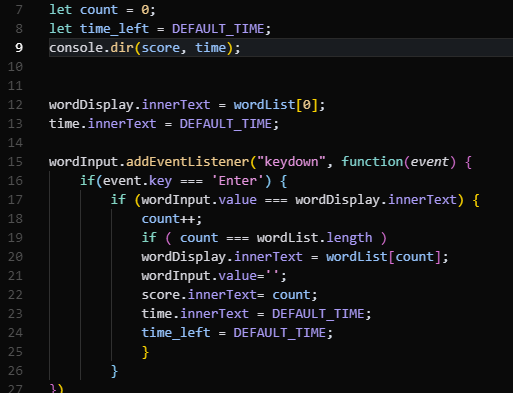Click 'wordDisplay.innerText' on line 17
Screen dimensions: 513x393
(x=376, y=200)
